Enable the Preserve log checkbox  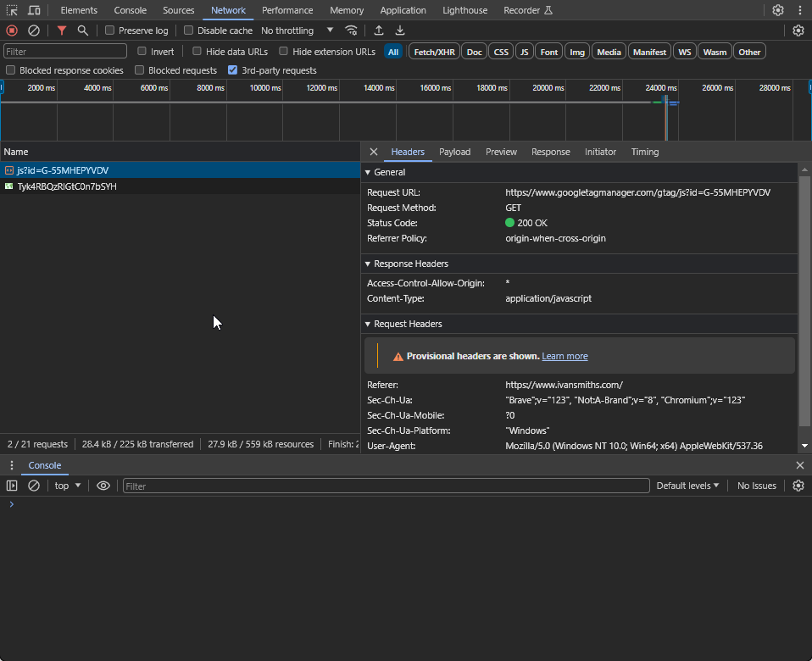110,31
